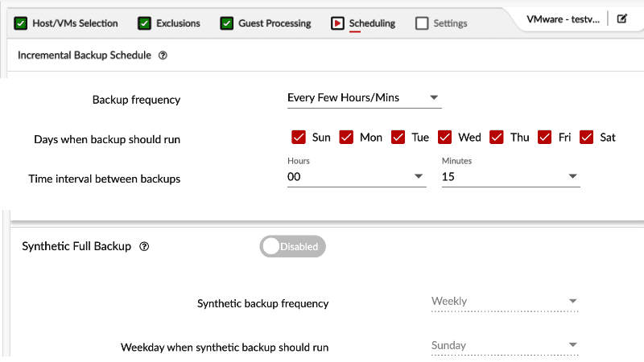Click the green check icon for Host/VMs Selection
This screenshot has height=362, width=644.
[x=21, y=23]
